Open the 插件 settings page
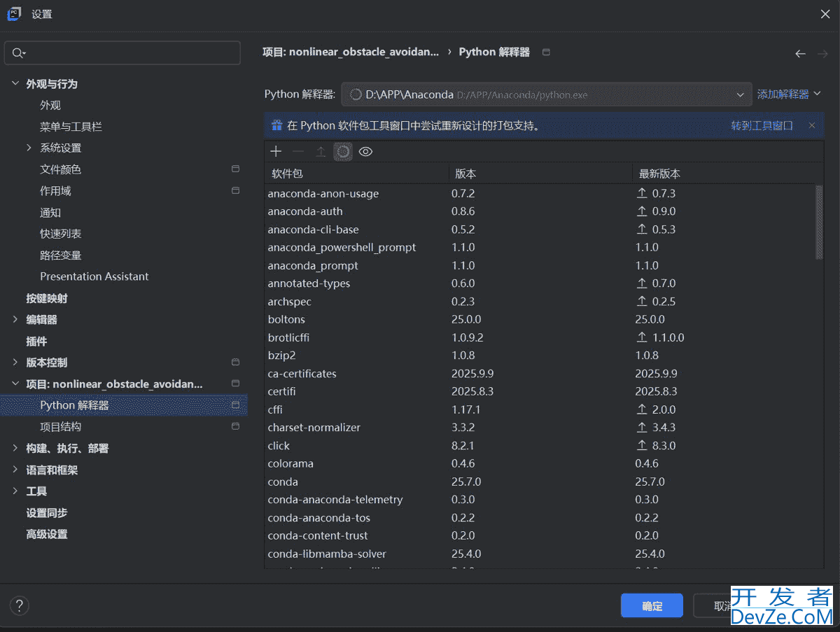The height and width of the screenshot is (632, 840). [x=36, y=342]
